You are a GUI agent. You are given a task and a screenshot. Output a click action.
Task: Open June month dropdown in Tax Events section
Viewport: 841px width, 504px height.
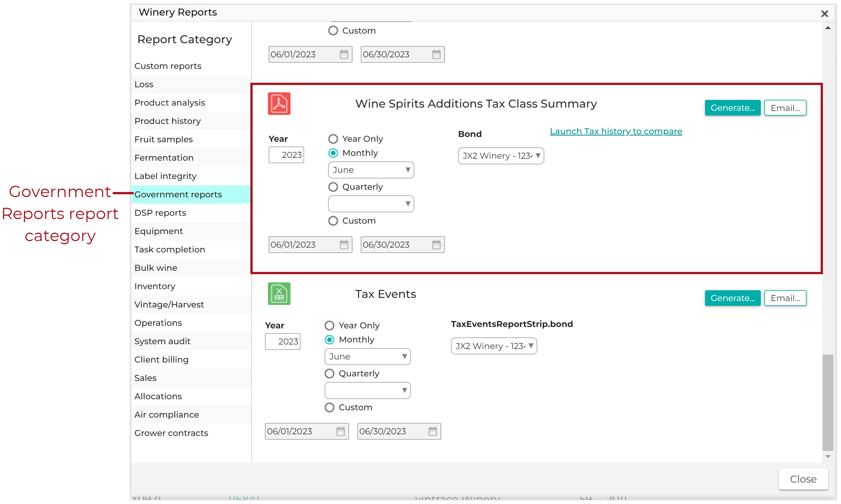(x=367, y=357)
